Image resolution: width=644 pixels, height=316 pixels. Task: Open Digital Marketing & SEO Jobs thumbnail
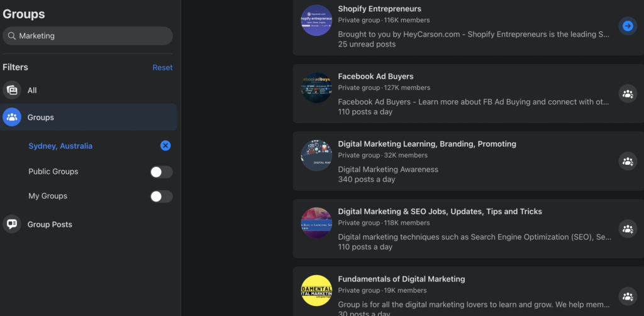click(316, 223)
